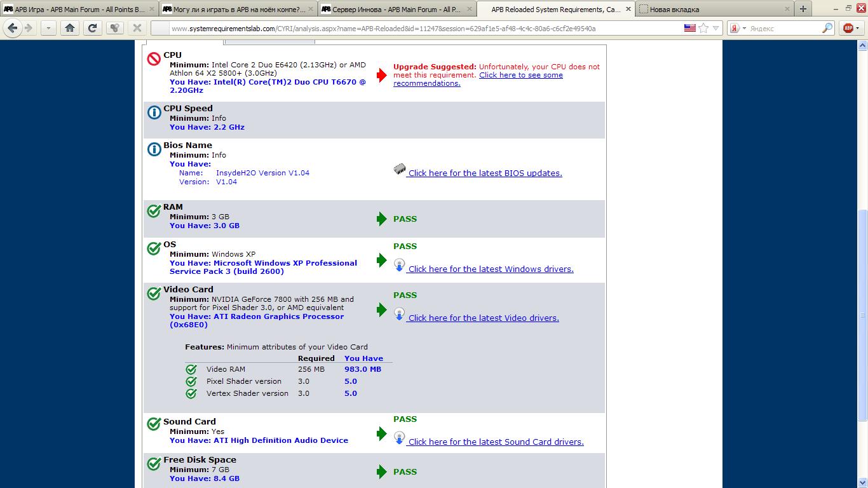Open the history dropdown beside the Forward button

click(x=48, y=28)
